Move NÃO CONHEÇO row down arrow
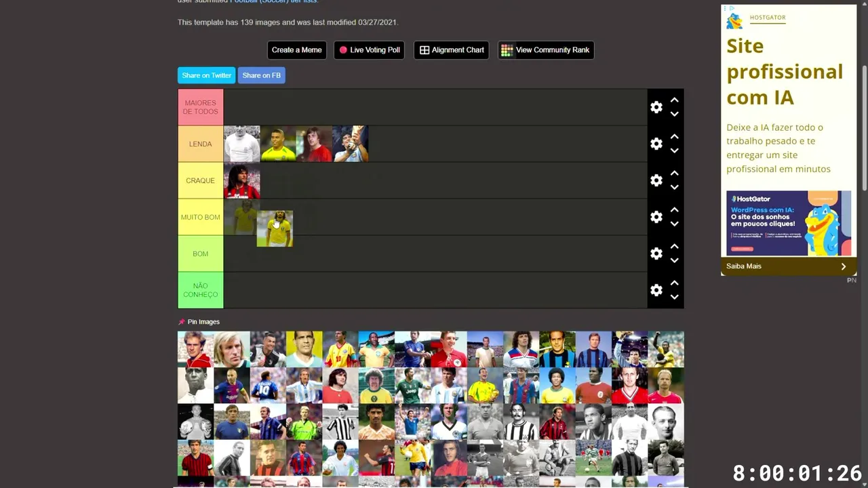Screen dimensions: 868x488 pos(674,297)
